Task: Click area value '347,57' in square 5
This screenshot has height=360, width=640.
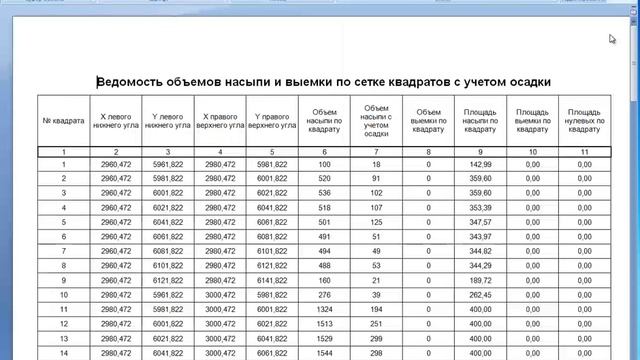Action: (x=480, y=222)
